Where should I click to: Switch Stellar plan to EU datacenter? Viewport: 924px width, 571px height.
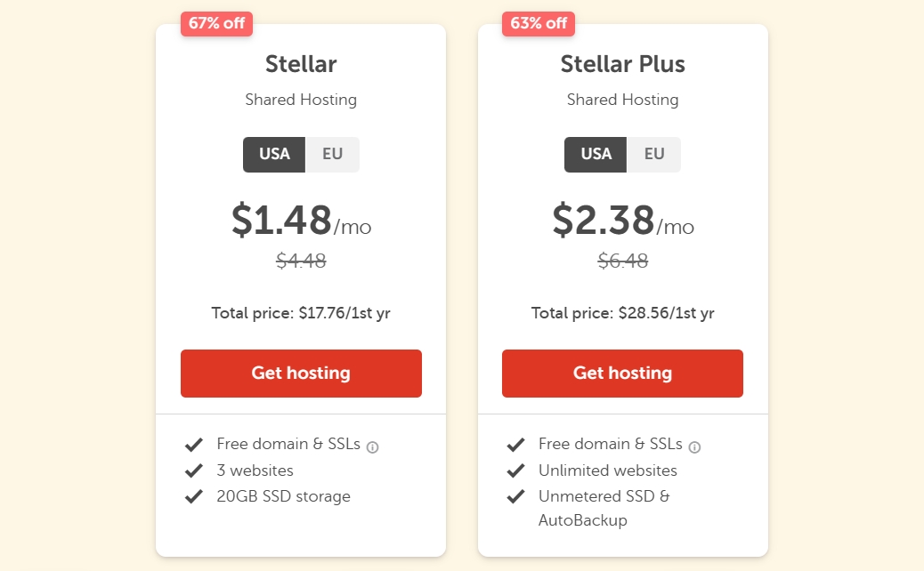pyautogui.click(x=332, y=154)
